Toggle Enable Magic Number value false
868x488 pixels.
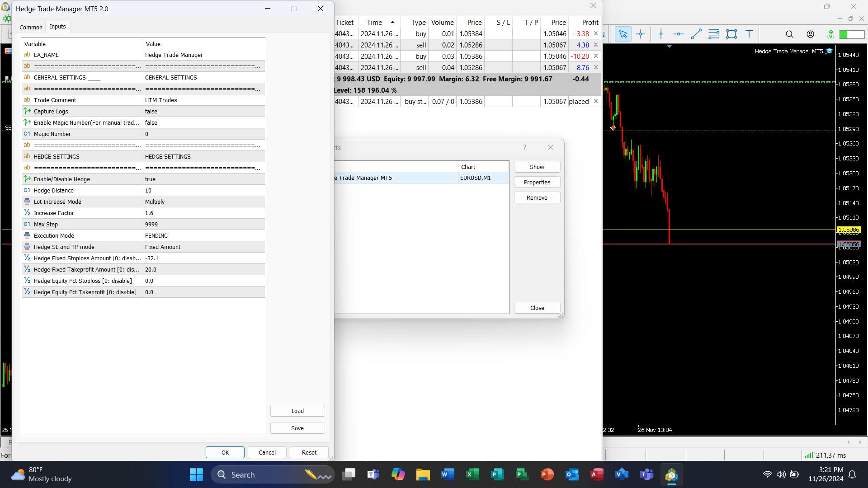[x=204, y=122]
